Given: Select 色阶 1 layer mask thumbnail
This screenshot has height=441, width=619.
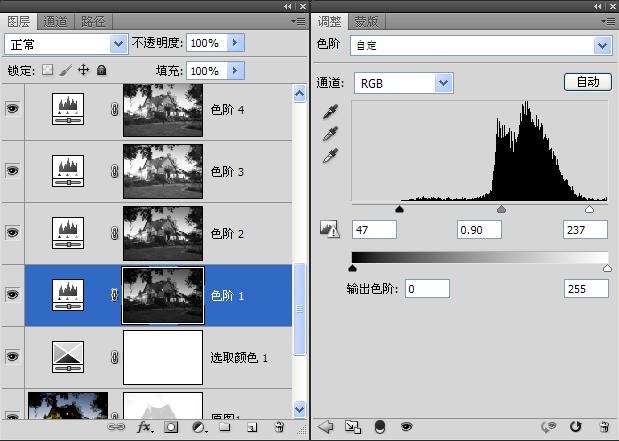Looking at the screenshot, I should tap(163, 295).
